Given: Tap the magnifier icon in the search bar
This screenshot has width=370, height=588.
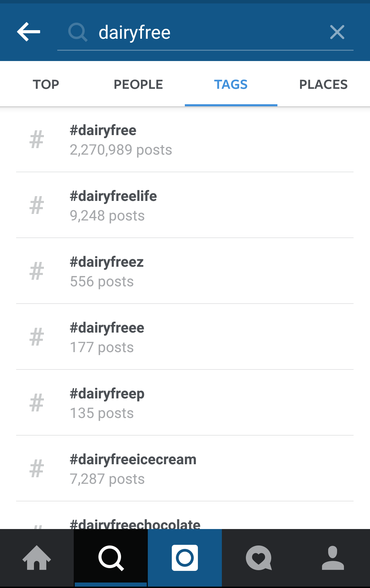Looking at the screenshot, I should tap(78, 32).
